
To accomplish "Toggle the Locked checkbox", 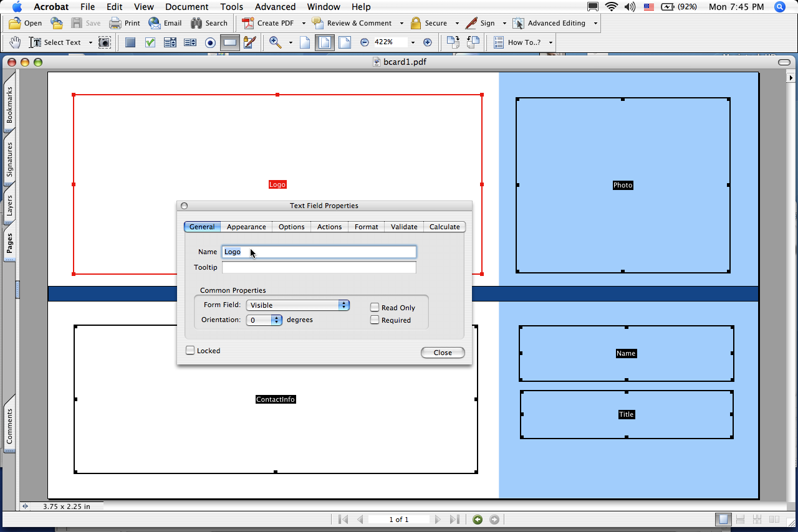I will (x=190, y=351).
